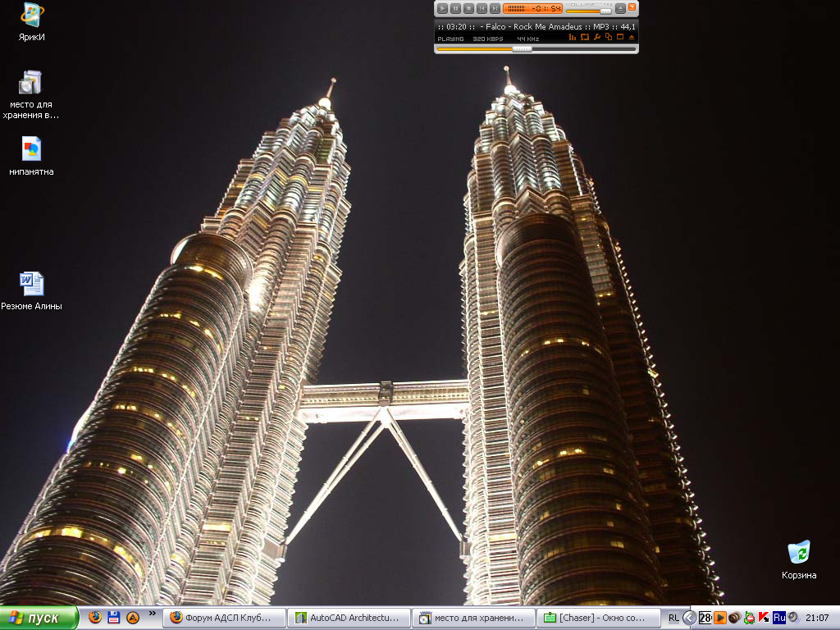The image size is (840, 630).
Task: Skip to the next track
Action: 495,8
